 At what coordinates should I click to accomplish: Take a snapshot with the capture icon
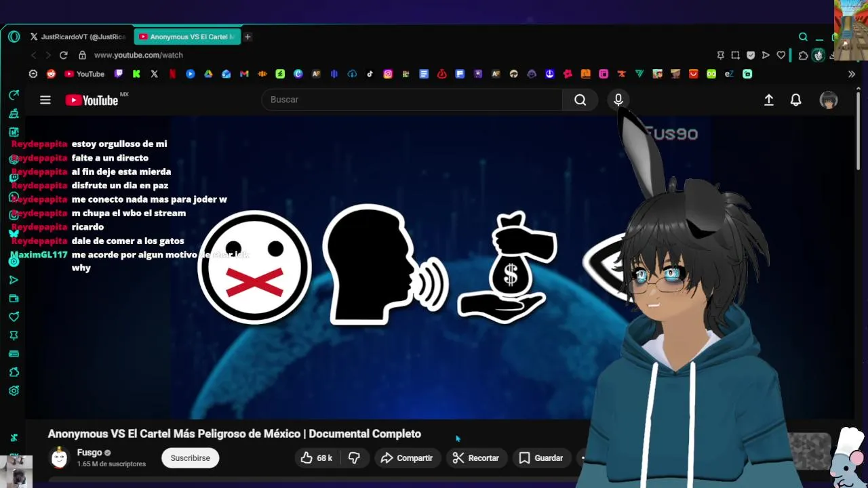tap(736, 55)
